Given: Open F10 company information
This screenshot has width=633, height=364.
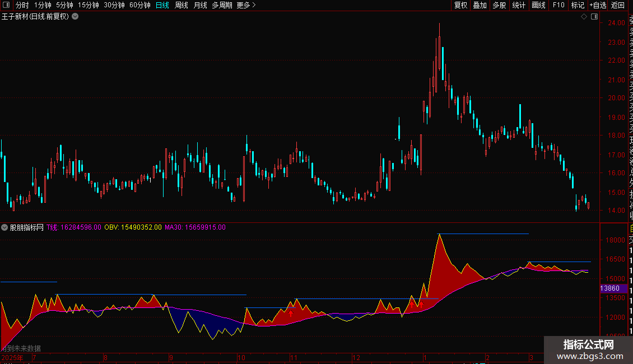Looking at the screenshot, I should [558, 5].
